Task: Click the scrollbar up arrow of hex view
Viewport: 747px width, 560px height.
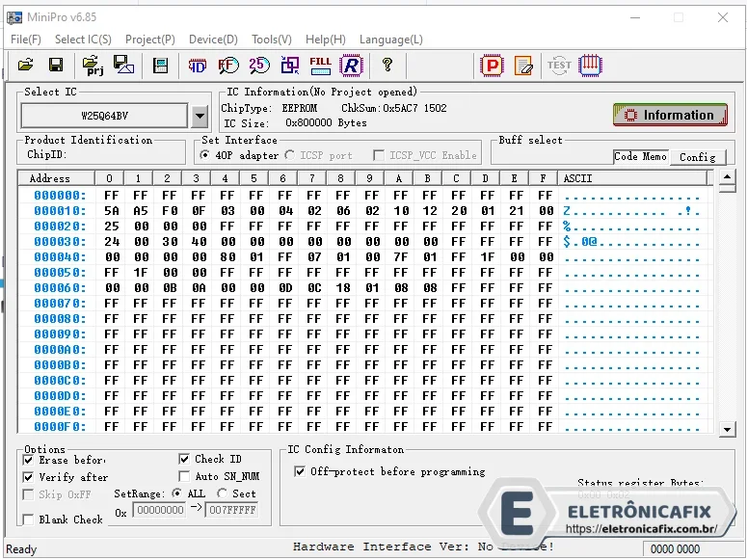Action: point(727,177)
